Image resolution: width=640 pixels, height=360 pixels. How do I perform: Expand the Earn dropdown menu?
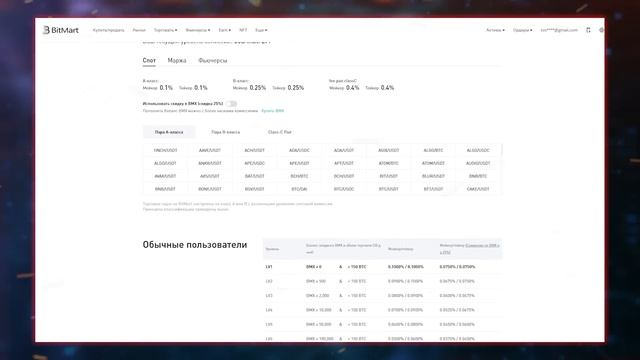pos(224,30)
